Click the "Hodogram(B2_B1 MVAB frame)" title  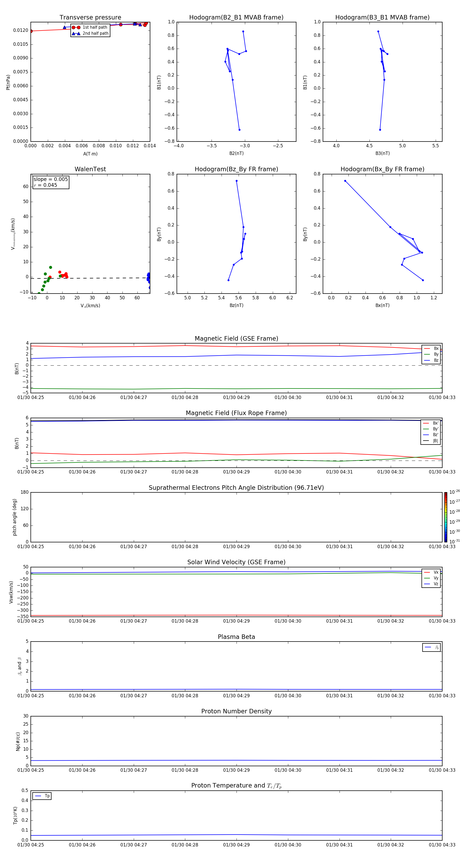(x=236, y=18)
